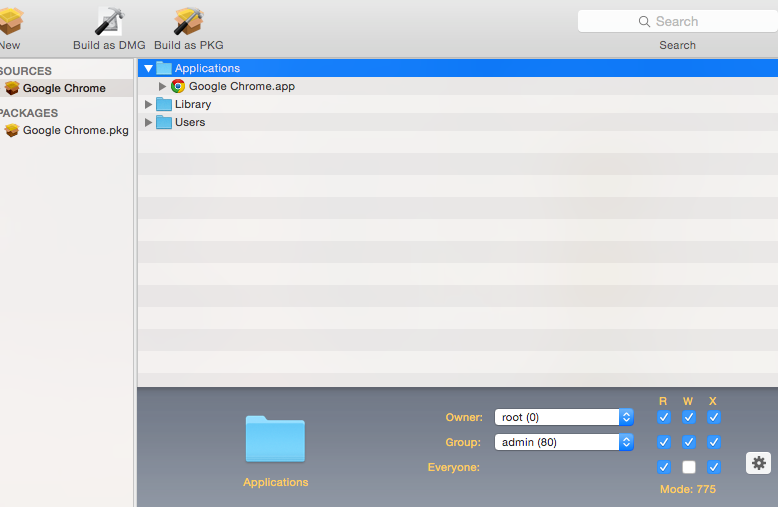Toggle Group read permission checkbox

tap(663, 442)
